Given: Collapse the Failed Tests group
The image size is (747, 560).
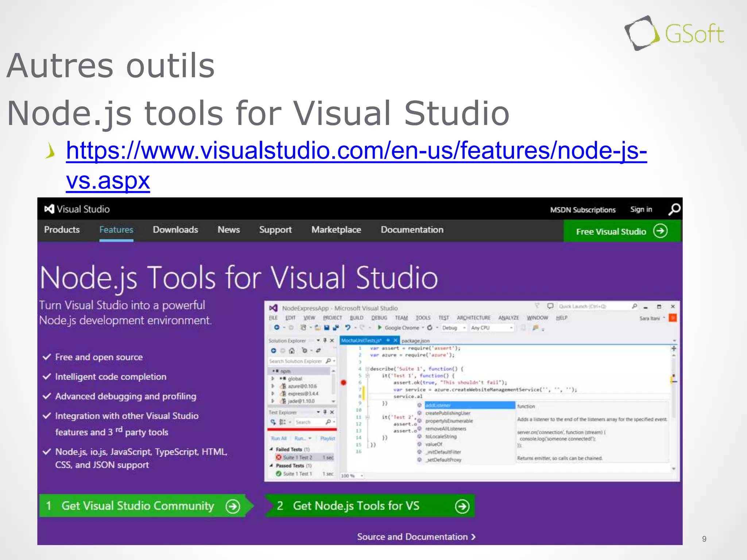Looking at the screenshot, I should click(272, 449).
